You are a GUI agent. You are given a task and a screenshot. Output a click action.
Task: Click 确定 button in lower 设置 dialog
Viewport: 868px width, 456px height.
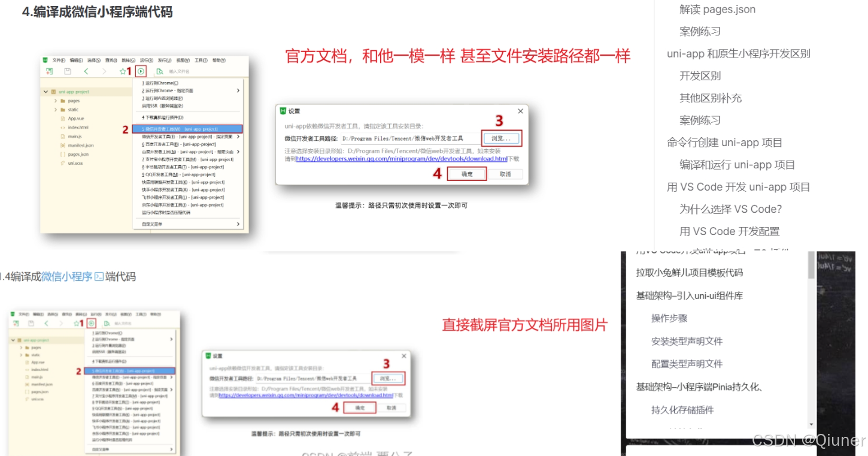pos(360,407)
